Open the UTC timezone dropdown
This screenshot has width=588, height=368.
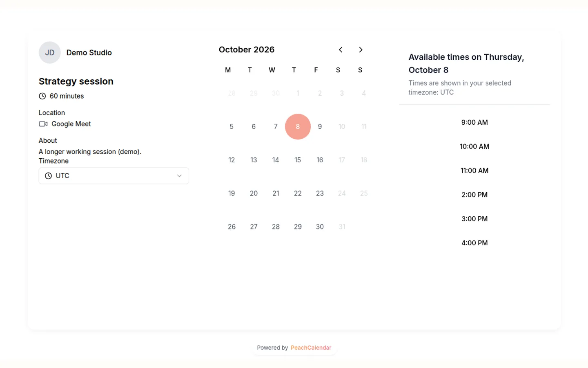(114, 176)
